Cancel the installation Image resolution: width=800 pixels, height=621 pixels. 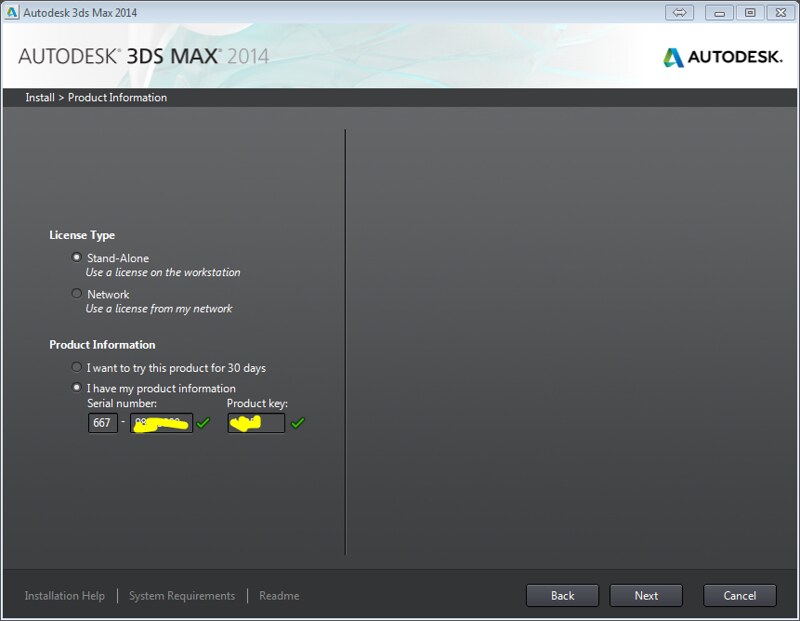click(x=740, y=595)
